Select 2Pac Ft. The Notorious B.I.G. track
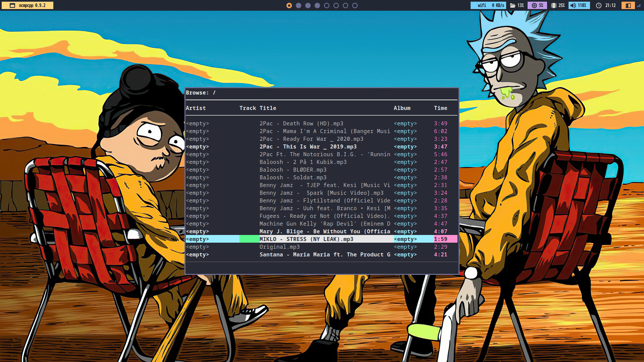Image resolution: width=644 pixels, height=362 pixels. (322, 154)
